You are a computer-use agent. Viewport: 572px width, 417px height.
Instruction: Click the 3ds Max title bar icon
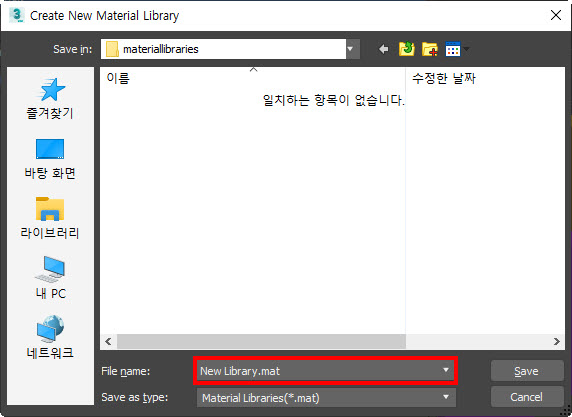(16, 15)
